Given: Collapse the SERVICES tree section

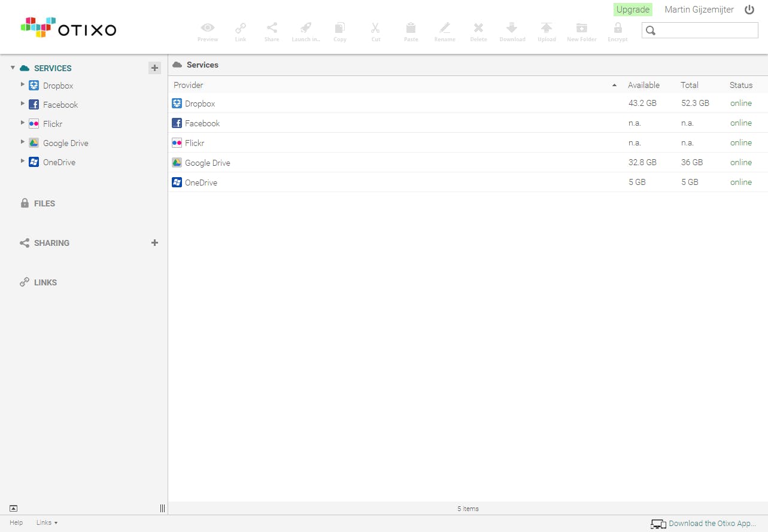Looking at the screenshot, I should point(13,68).
